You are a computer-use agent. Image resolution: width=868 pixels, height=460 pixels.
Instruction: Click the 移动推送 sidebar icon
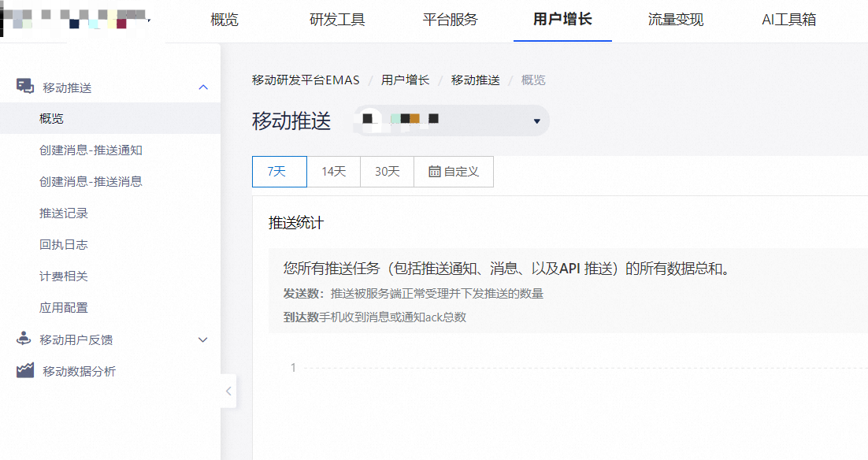[x=25, y=87]
